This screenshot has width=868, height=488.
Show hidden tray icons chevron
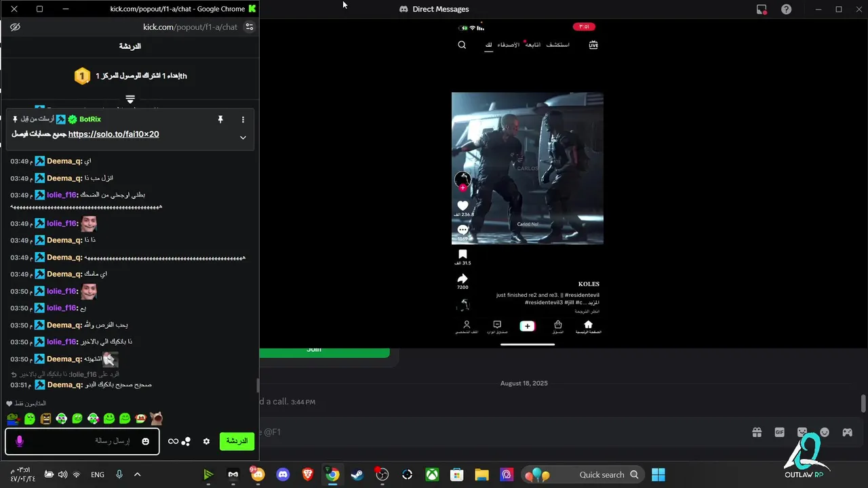(x=137, y=474)
